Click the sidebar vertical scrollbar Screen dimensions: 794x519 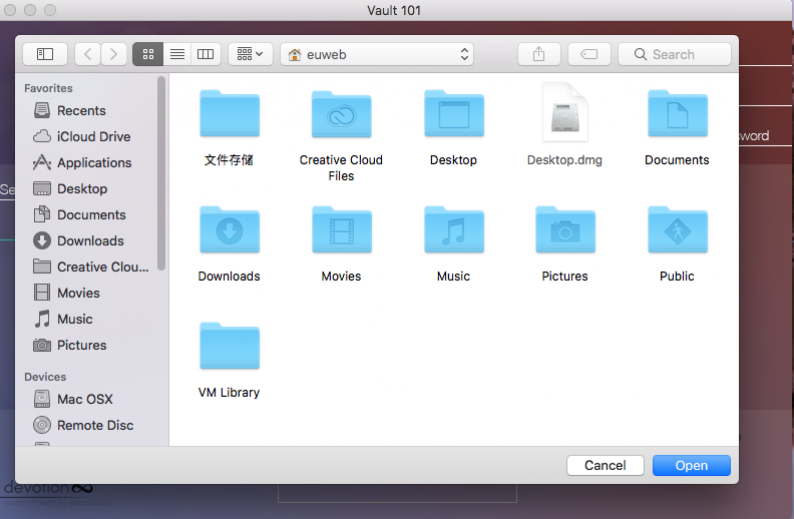tap(161, 173)
